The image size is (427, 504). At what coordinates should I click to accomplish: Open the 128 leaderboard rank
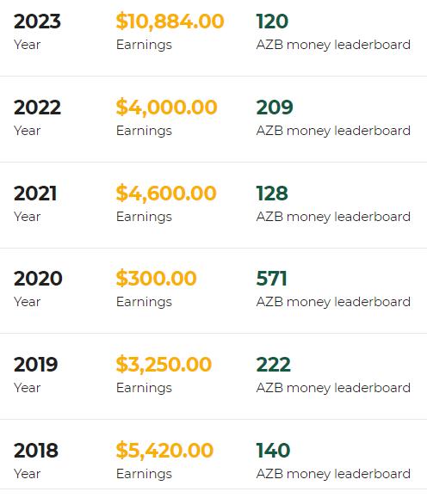tap(272, 194)
